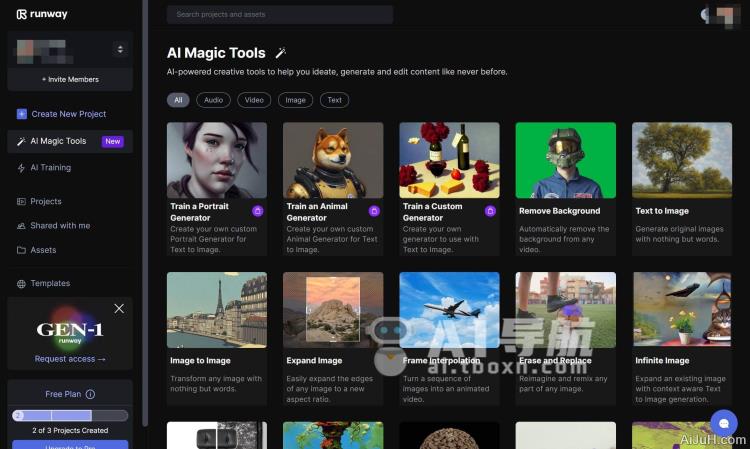Screen dimensions: 750x449
Task: Click the Request access link
Action: point(70,359)
